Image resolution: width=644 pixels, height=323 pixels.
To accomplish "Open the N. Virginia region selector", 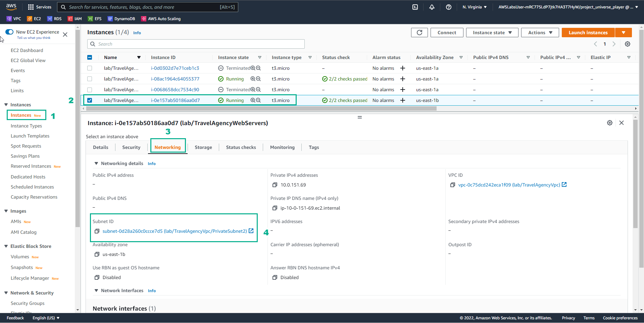I will click(475, 7).
